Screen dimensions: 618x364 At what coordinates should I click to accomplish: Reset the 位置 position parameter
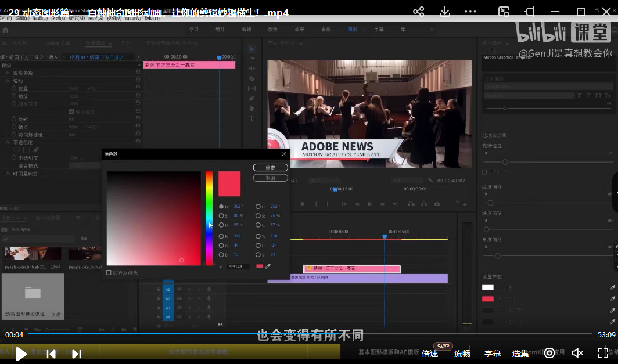pyautogui.click(x=138, y=88)
